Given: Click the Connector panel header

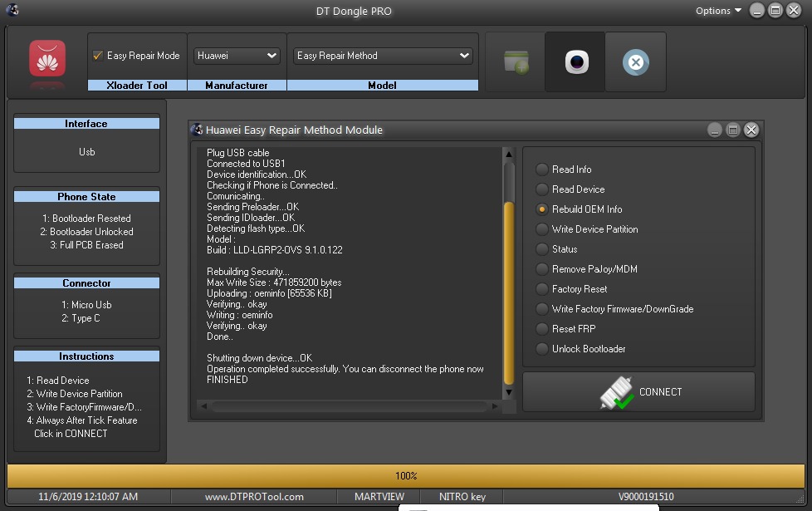Looking at the screenshot, I should [86, 283].
